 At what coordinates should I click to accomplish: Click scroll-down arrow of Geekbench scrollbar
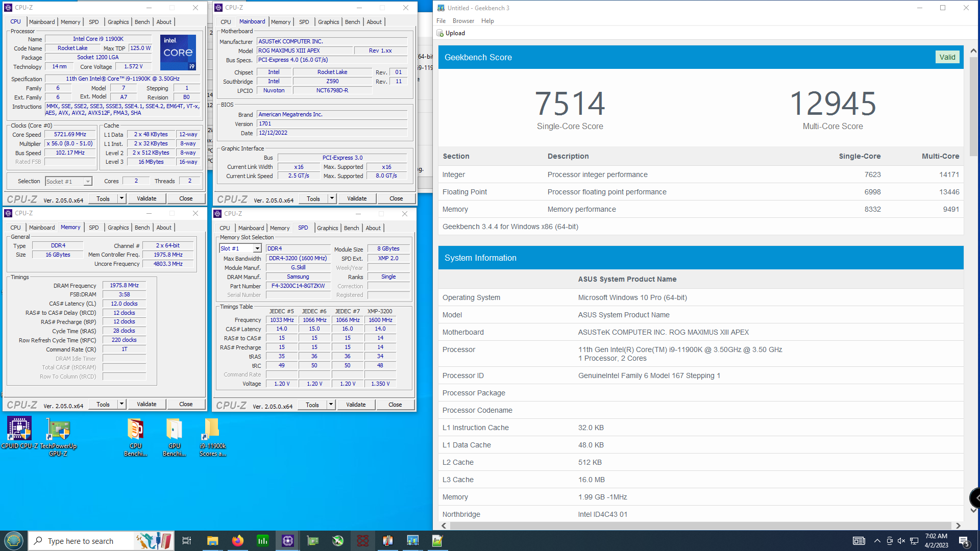tap(973, 510)
